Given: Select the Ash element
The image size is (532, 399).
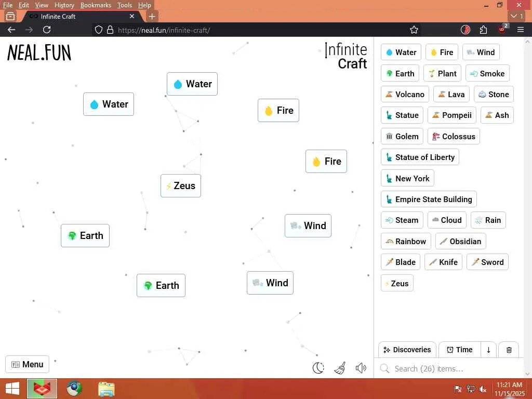Looking at the screenshot, I should [x=497, y=115].
